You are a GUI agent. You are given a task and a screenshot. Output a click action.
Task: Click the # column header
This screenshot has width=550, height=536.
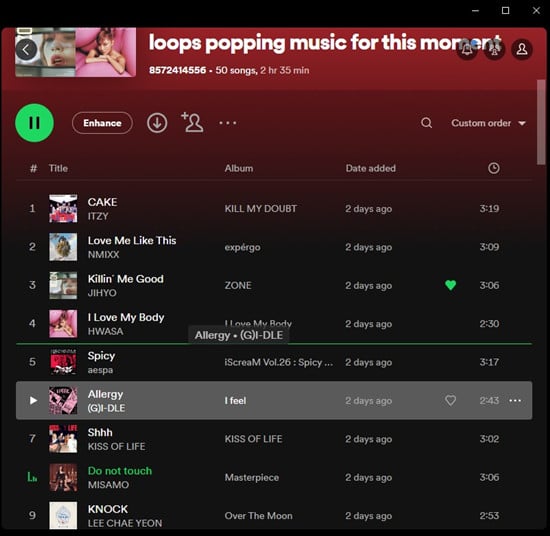tap(33, 168)
